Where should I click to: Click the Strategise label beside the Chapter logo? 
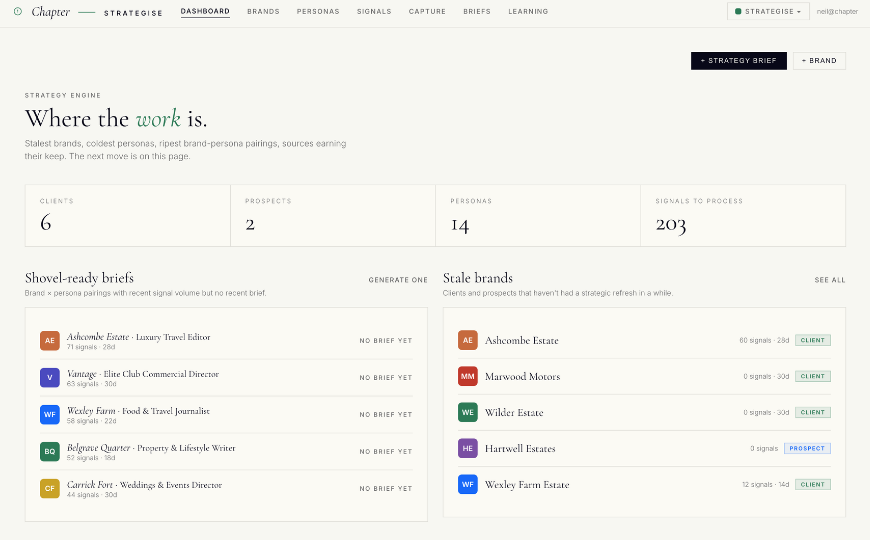pyautogui.click(x=133, y=13)
